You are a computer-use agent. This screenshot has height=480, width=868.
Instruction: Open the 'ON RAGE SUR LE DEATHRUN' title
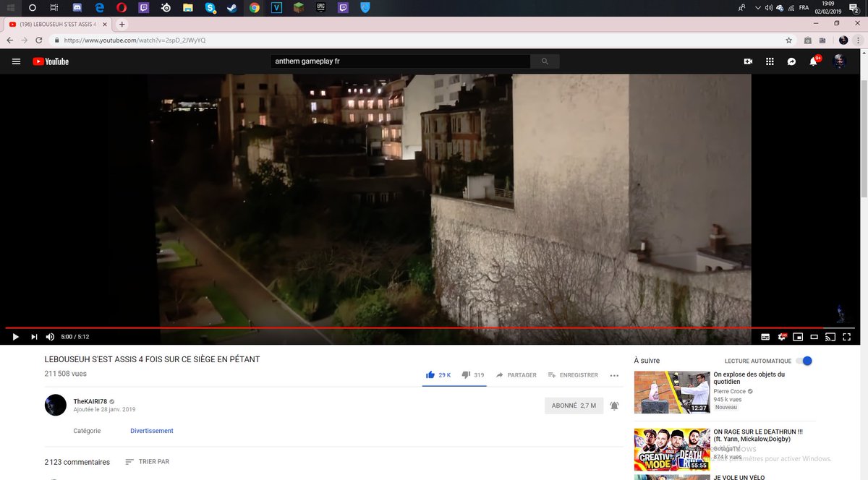(x=758, y=435)
